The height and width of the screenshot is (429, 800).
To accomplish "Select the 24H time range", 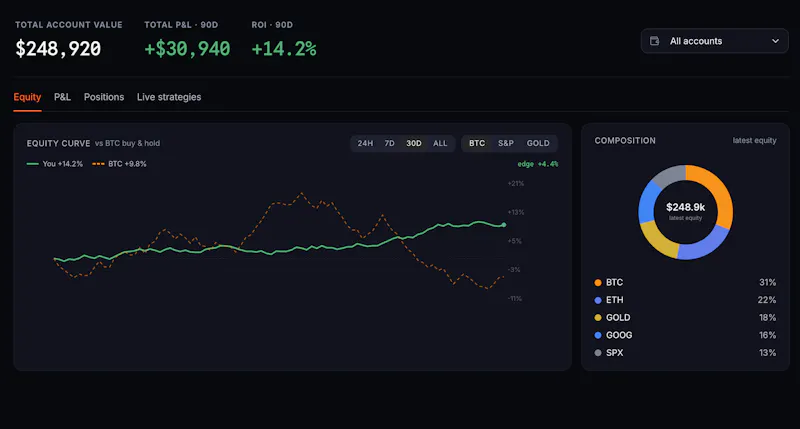I will (365, 143).
